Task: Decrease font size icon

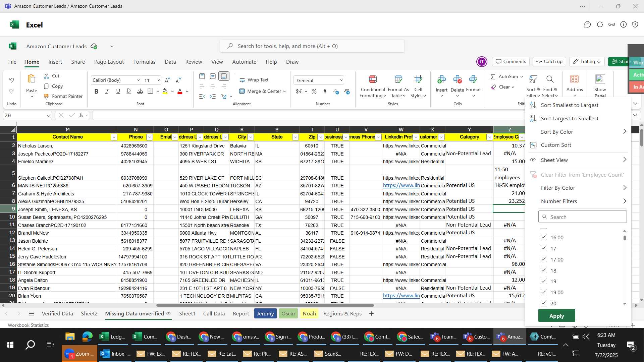Action: tap(178, 80)
